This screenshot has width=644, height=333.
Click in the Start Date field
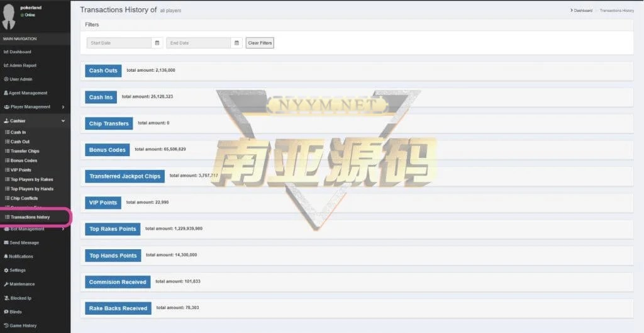point(119,43)
